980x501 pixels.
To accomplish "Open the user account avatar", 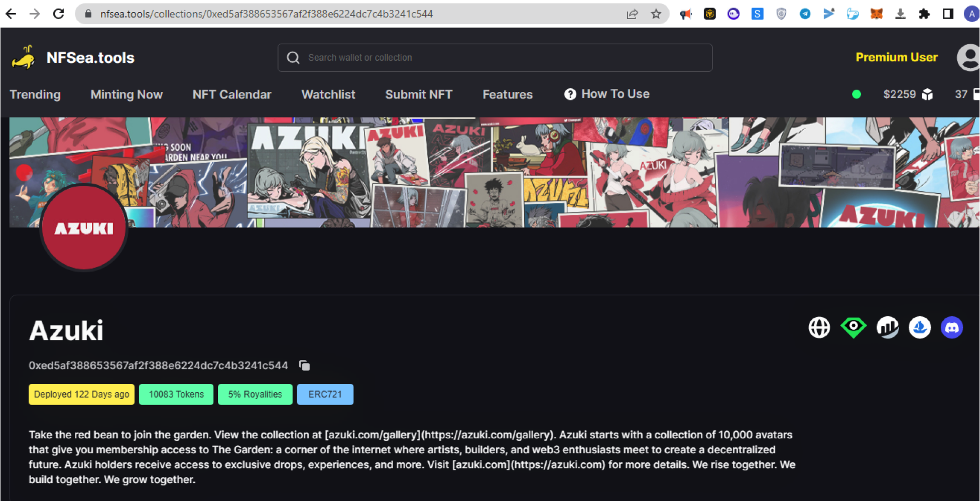I will point(968,58).
